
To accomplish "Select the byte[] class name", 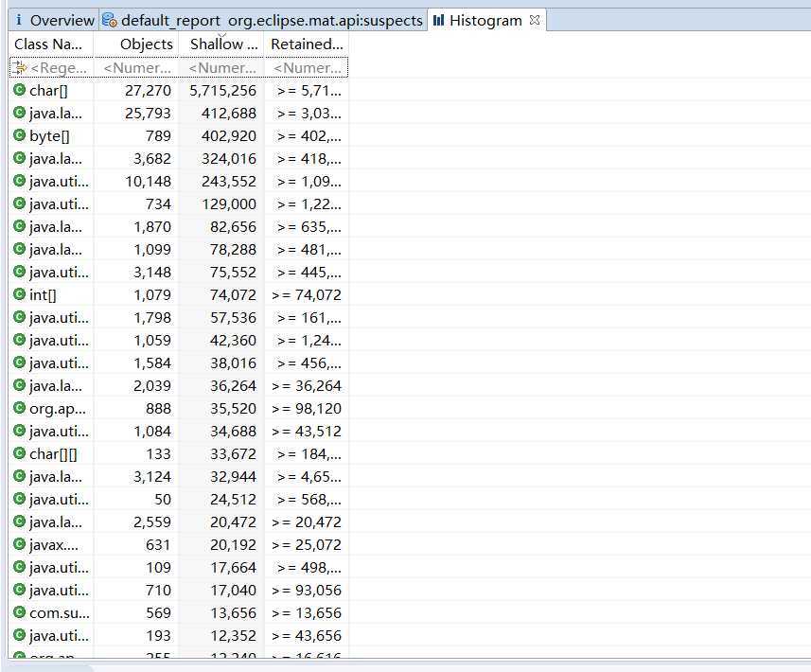I will [x=49, y=136].
